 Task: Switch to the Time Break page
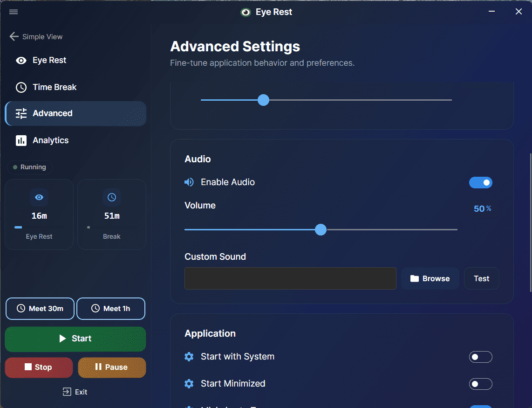point(54,87)
